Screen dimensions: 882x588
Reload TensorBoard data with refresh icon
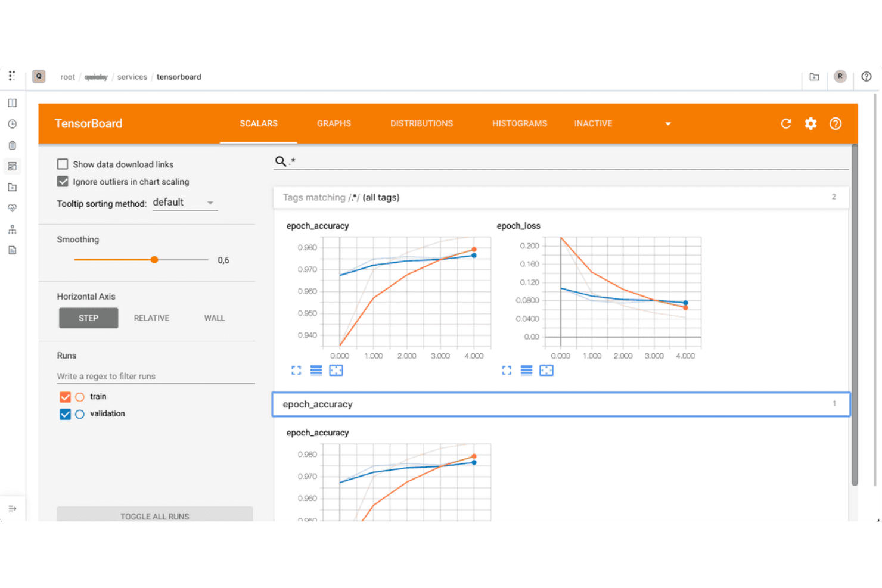pos(786,123)
